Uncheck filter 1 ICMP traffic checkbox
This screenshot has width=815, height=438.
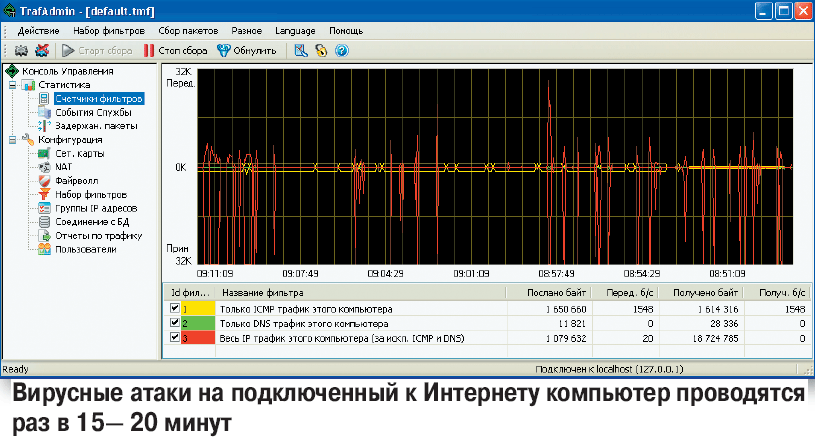pos(175,311)
